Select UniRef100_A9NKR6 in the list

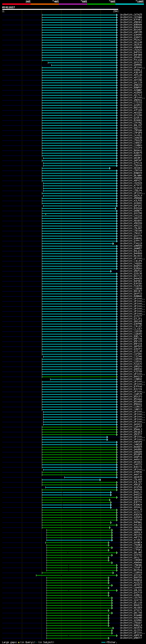coord(131,47)
